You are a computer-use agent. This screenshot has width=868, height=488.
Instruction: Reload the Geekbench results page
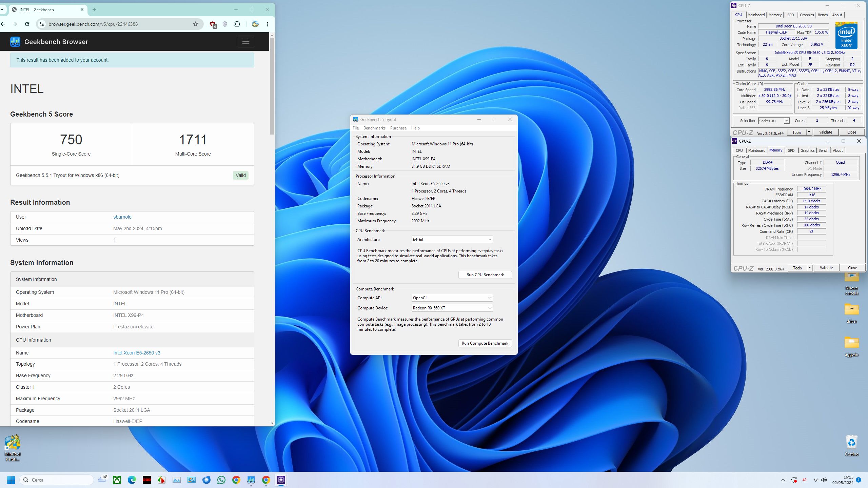[27, 24]
